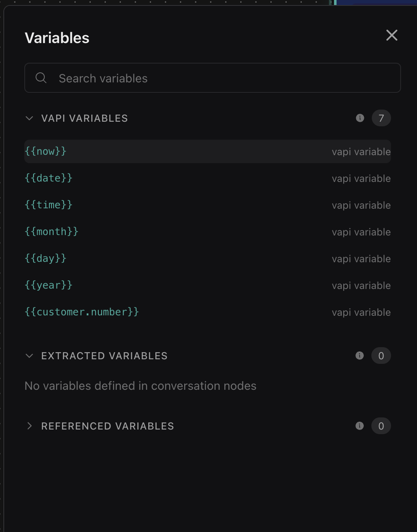
Task: Close the Variables panel
Action: click(392, 35)
